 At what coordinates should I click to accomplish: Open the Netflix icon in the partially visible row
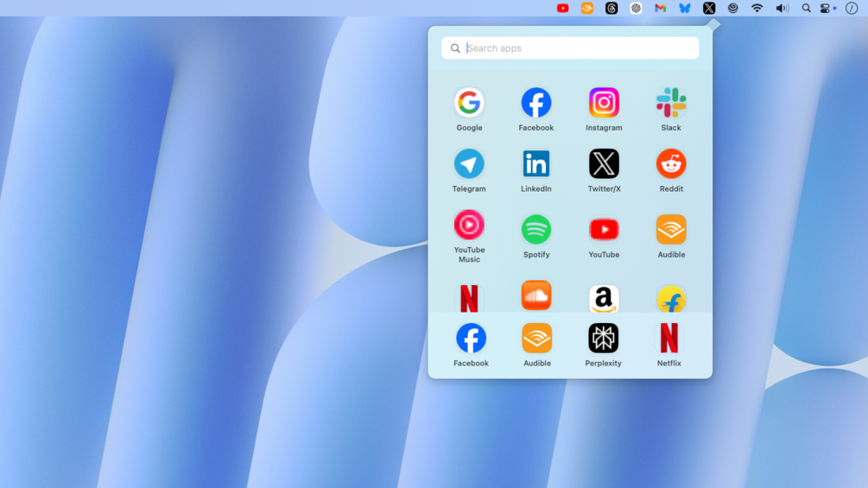tap(469, 299)
